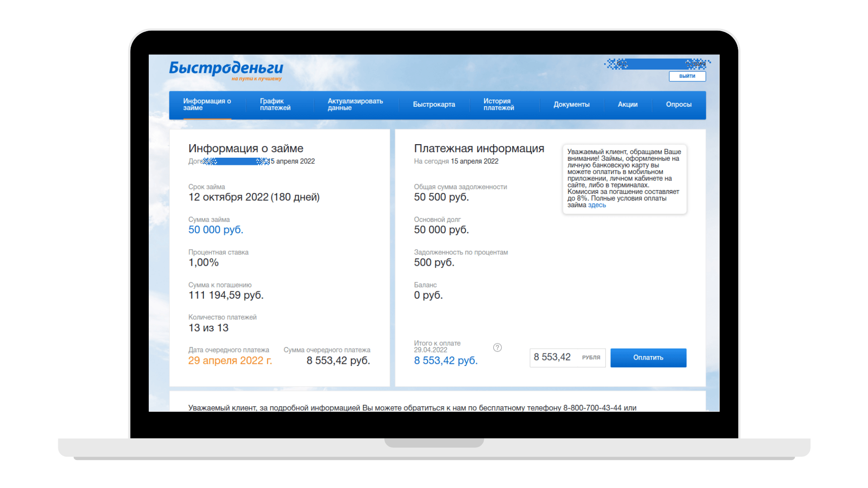Viewport: 868px width, 488px height.
Task: Click the loan amount 50 000 руб.
Action: coord(216,230)
